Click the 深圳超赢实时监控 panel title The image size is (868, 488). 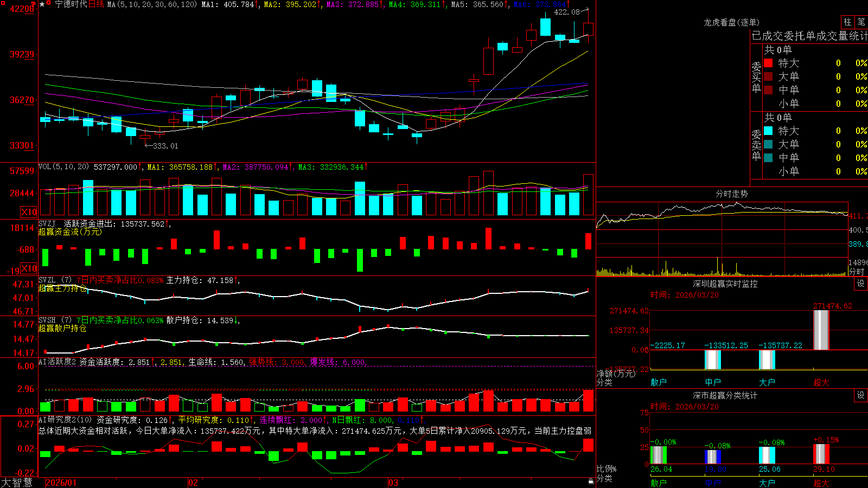click(725, 284)
